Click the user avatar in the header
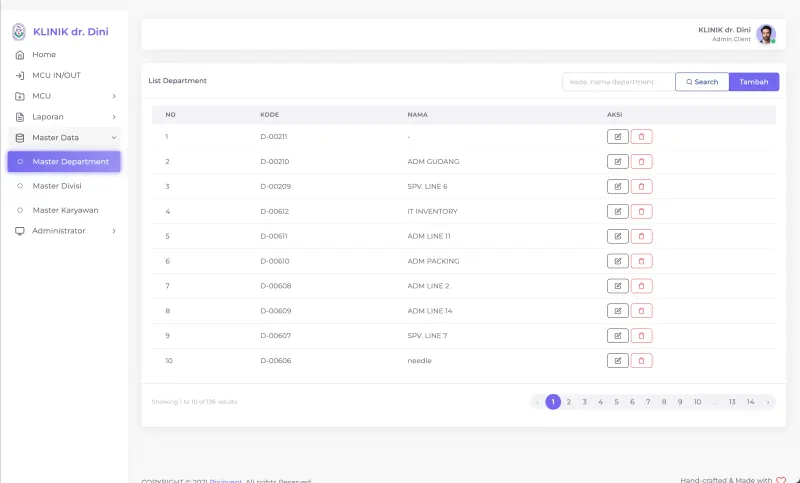The image size is (800, 483). pos(766,34)
